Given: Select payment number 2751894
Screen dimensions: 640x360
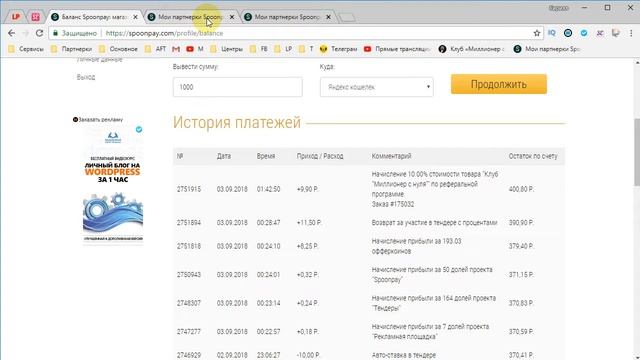Looking at the screenshot, I should coord(189,223).
